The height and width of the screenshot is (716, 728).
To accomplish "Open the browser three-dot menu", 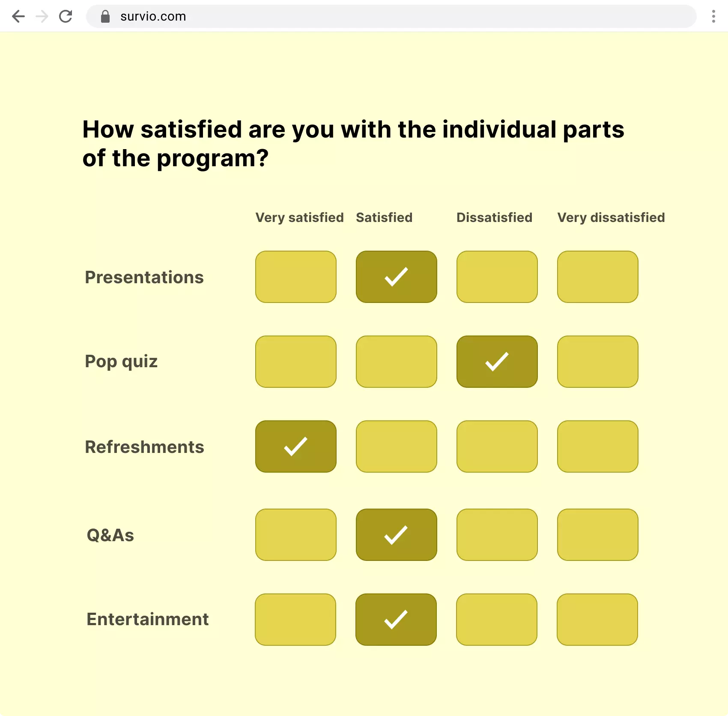I will [x=713, y=16].
